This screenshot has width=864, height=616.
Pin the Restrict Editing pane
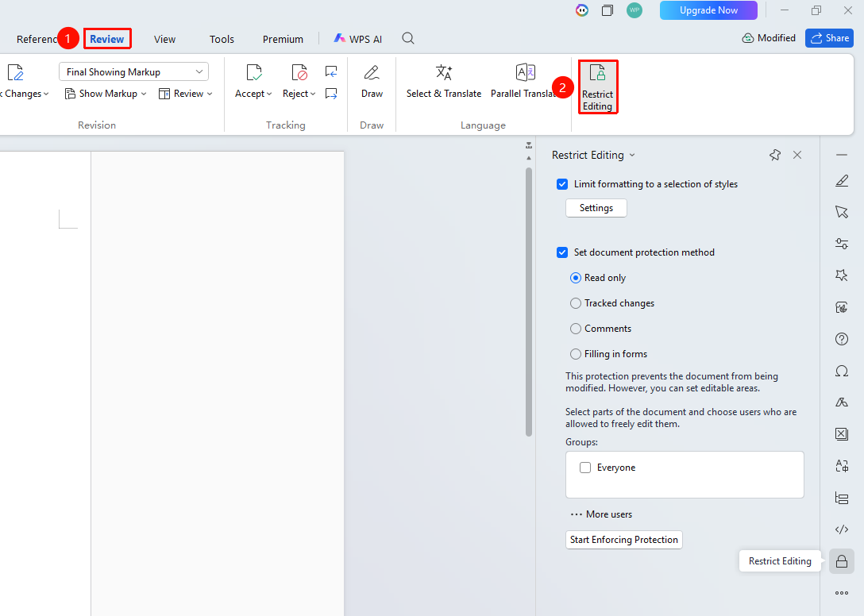775,155
